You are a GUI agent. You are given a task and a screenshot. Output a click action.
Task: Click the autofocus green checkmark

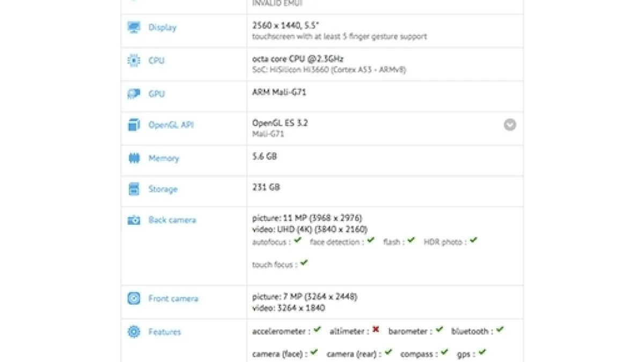298,241
